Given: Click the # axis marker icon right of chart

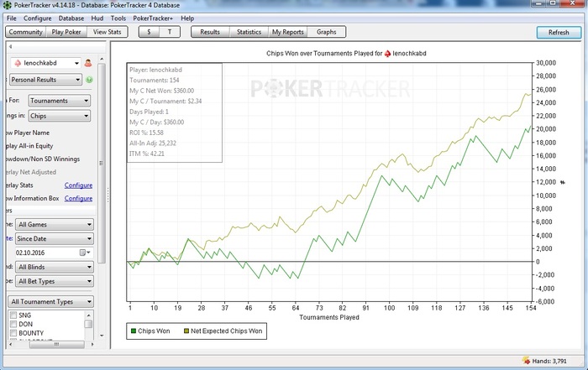Looking at the screenshot, I should point(563,182).
